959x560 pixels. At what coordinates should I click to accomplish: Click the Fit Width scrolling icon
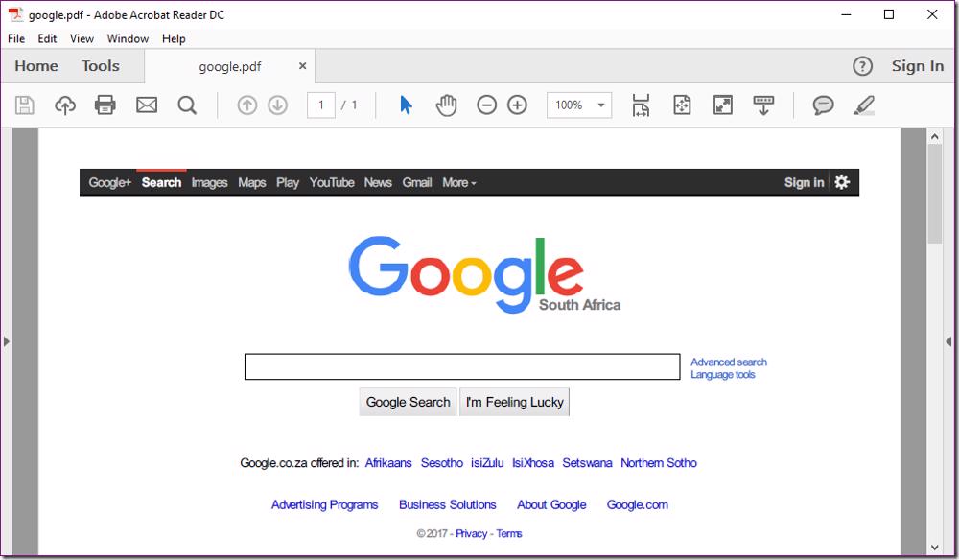pyautogui.click(x=641, y=105)
